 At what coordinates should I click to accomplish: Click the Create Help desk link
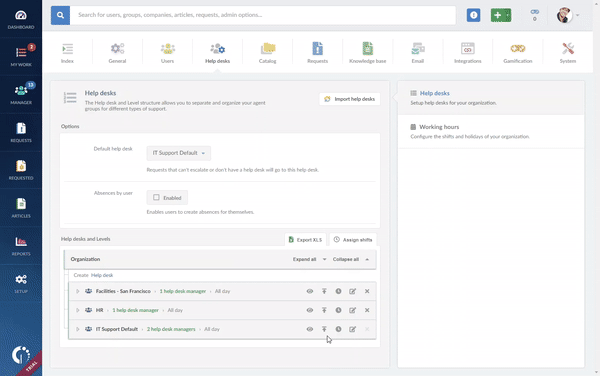[102, 275]
